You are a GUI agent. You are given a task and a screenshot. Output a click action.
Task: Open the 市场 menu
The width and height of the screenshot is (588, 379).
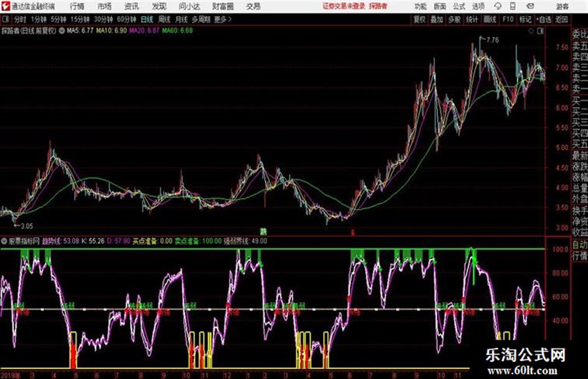[x=105, y=6]
